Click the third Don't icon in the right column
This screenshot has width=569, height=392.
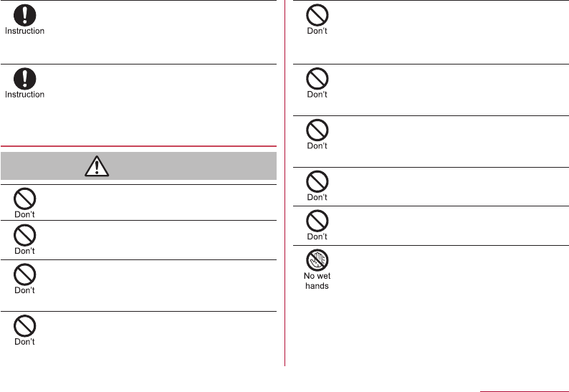[x=317, y=130]
